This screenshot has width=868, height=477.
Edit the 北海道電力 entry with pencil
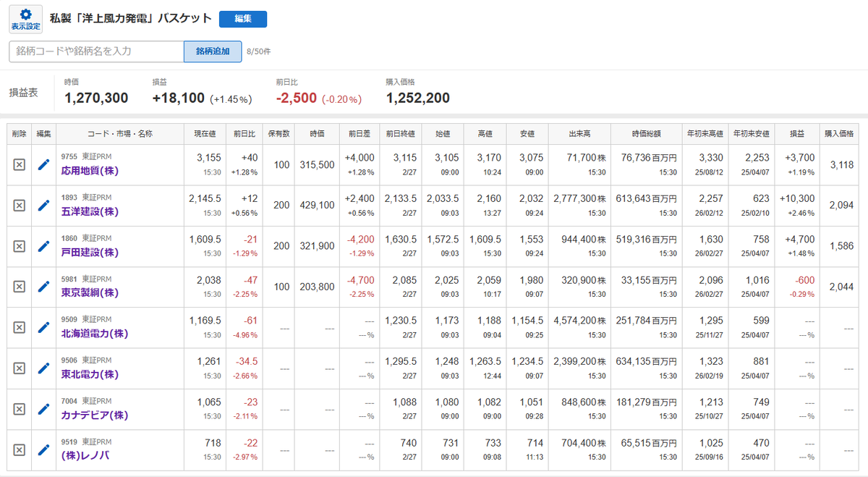tap(43, 328)
